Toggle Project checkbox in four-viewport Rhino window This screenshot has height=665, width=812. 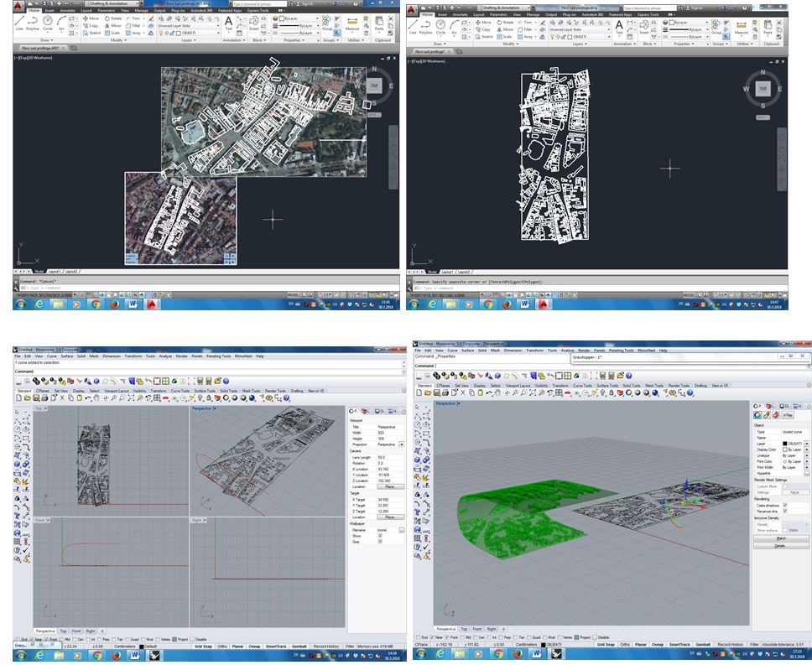(174, 639)
